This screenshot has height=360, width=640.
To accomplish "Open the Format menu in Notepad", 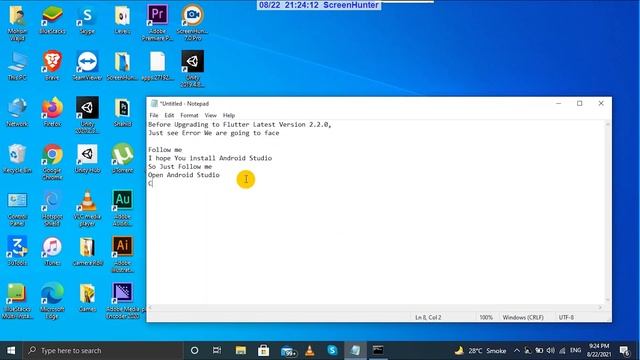I will coord(189,115).
